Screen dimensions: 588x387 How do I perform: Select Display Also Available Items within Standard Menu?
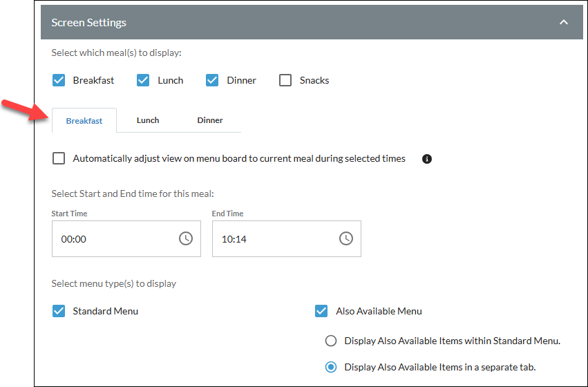(331, 341)
